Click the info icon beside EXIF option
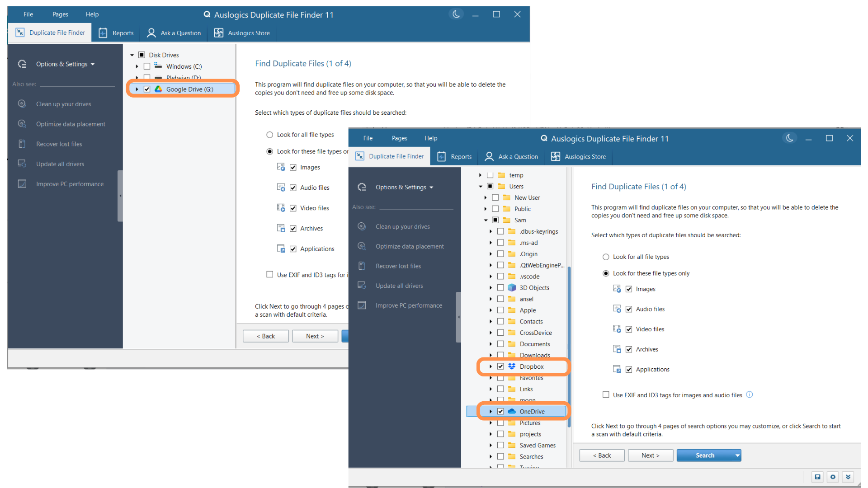This screenshot has height=488, width=868. pyautogui.click(x=749, y=394)
